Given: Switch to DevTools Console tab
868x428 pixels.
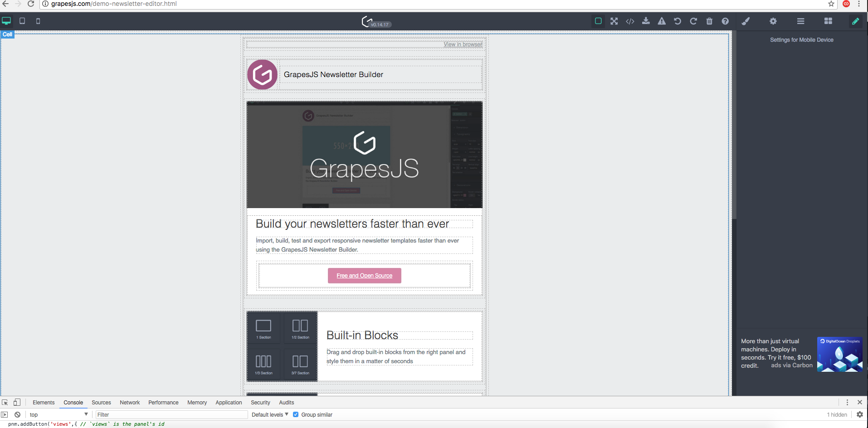Looking at the screenshot, I should 73,403.
